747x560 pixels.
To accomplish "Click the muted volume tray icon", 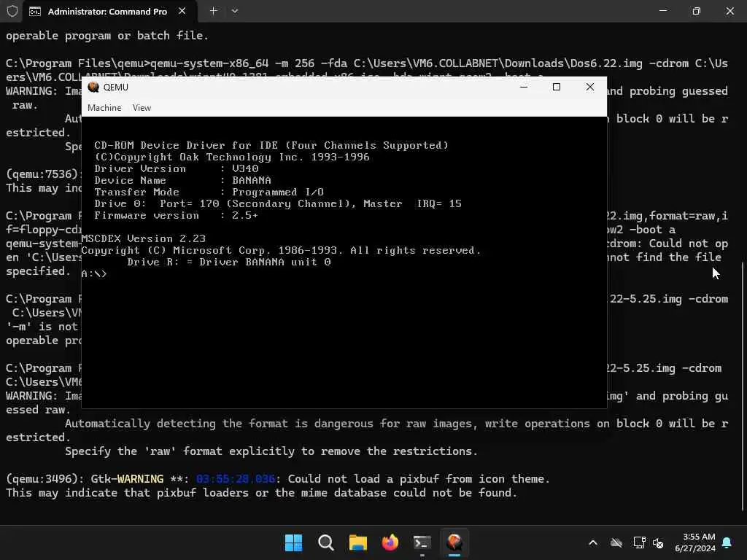I will [658, 542].
